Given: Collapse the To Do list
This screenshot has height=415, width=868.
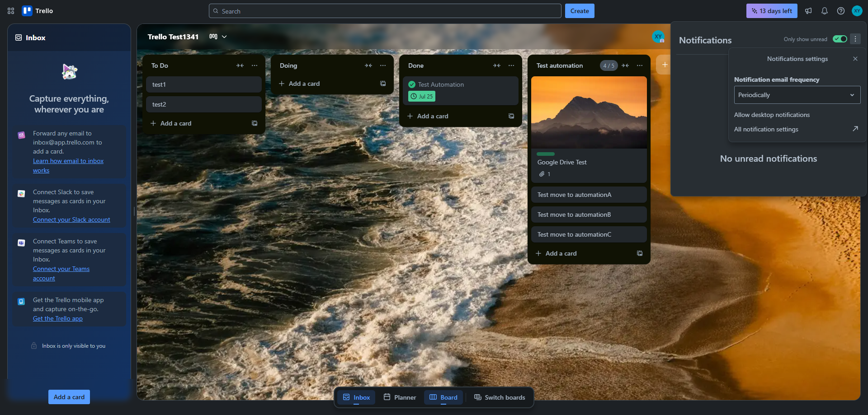Looking at the screenshot, I should (240, 65).
